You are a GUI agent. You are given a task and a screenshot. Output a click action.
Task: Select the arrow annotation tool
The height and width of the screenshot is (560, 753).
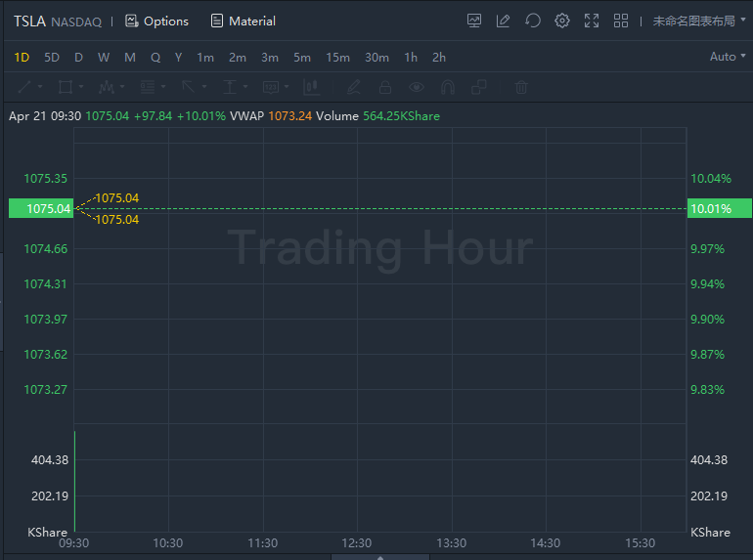188,87
